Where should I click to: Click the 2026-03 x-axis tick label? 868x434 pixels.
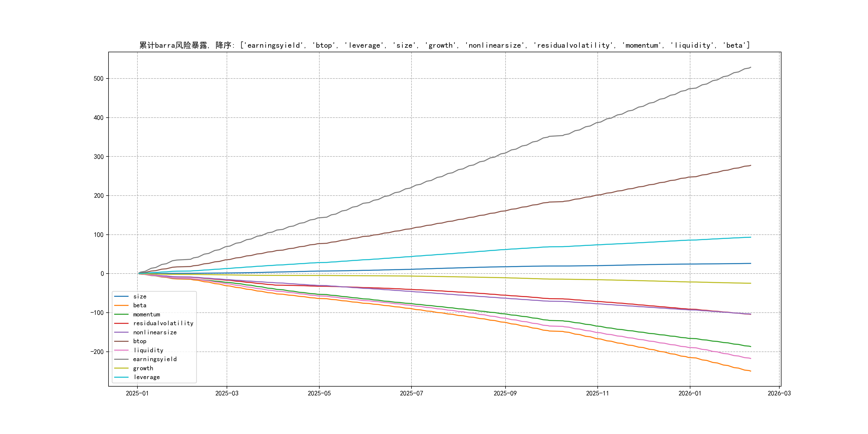pyautogui.click(x=779, y=393)
